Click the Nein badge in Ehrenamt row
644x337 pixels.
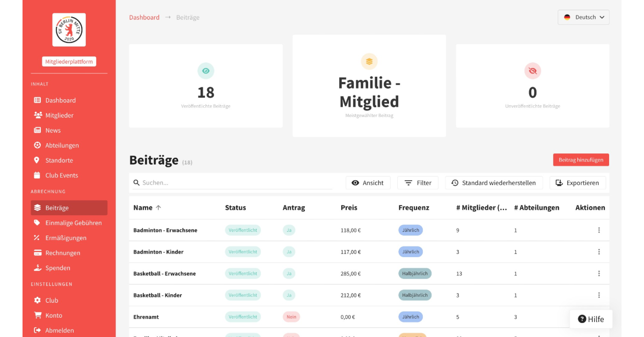click(291, 317)
